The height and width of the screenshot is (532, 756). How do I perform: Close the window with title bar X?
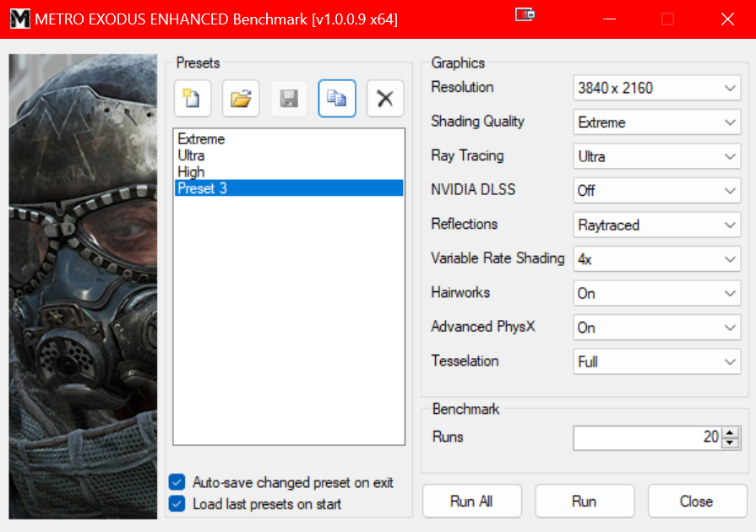tap(727, 19)
